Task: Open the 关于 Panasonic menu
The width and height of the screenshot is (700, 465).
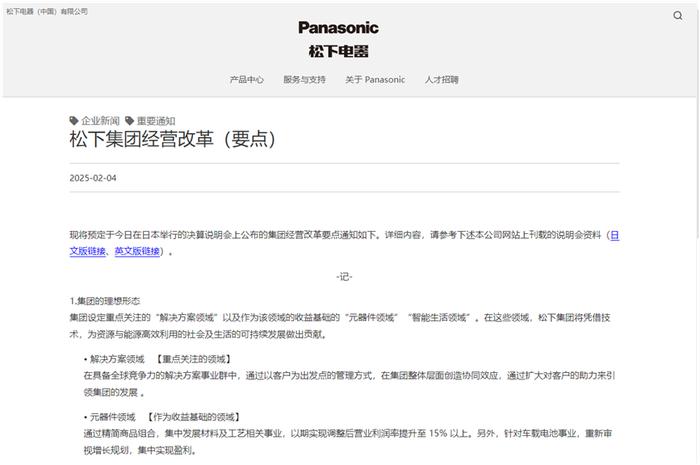Action: click(x=375, y=79)
